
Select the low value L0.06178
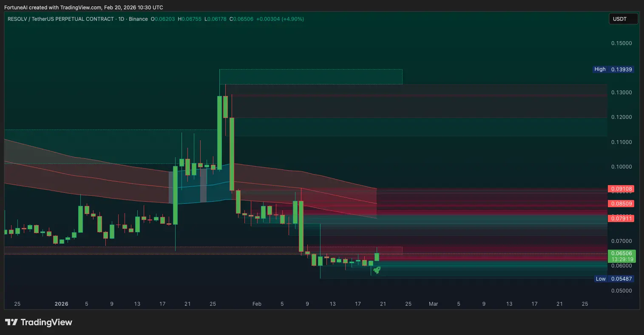click(x=216, y=19)
